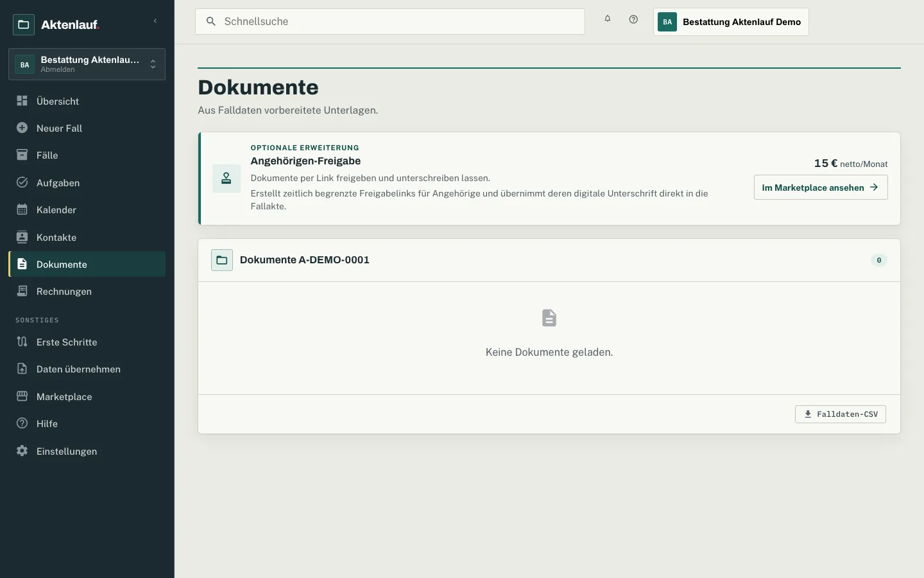
Task: Open the Bestattung Aktenlauf account switcher
Action: click(87, 64)
